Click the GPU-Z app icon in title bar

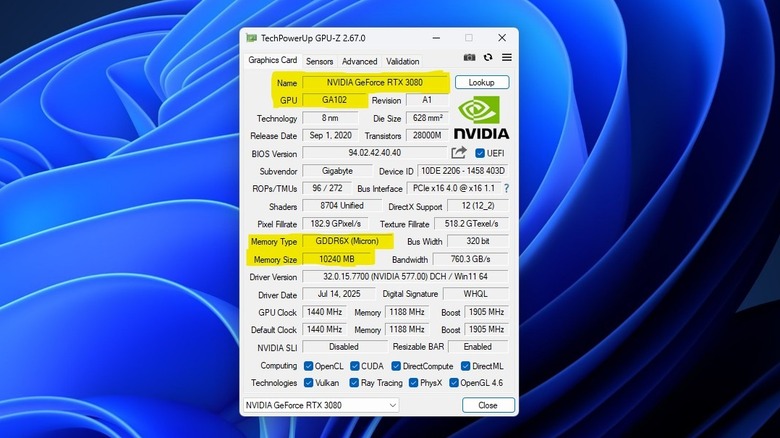pos(251,37)
